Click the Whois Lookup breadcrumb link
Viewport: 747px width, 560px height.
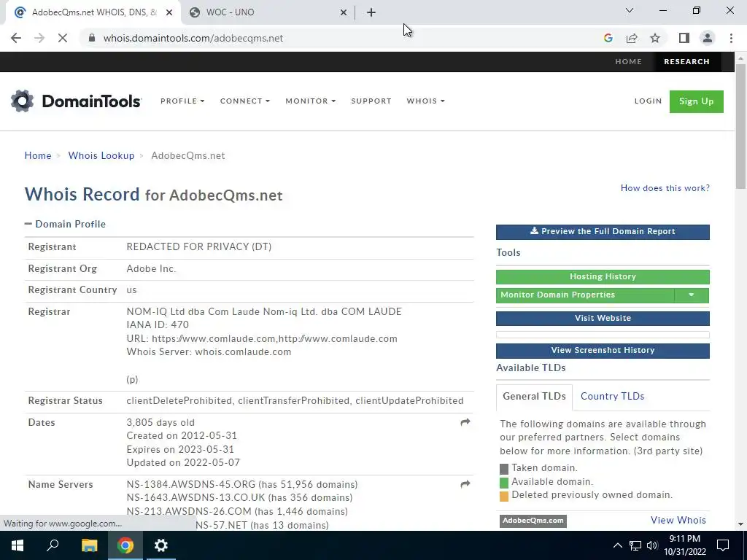pos(101,156)
